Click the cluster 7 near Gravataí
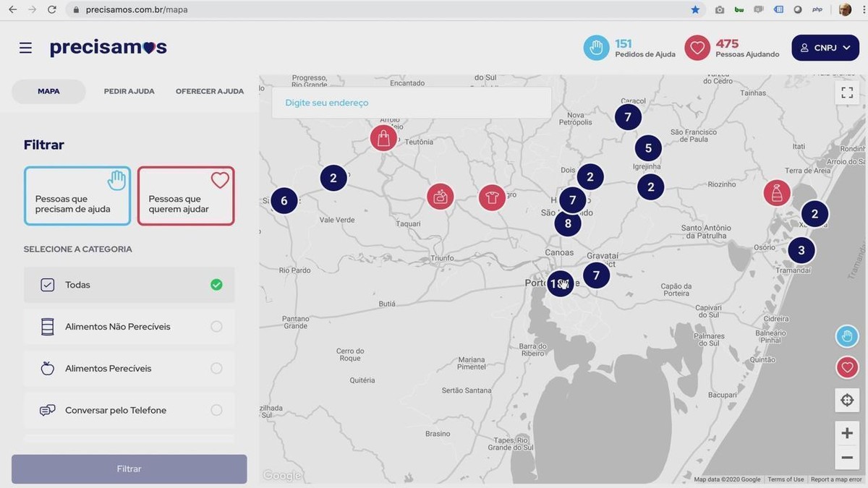This screenshot has height=488, width=868. coord(596,275)
